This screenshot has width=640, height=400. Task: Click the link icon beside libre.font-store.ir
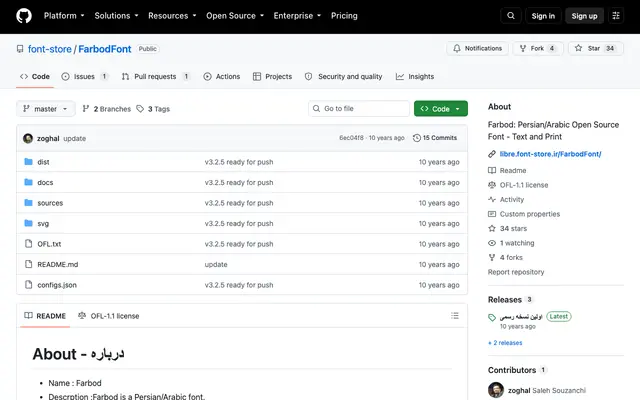(492, 154)
